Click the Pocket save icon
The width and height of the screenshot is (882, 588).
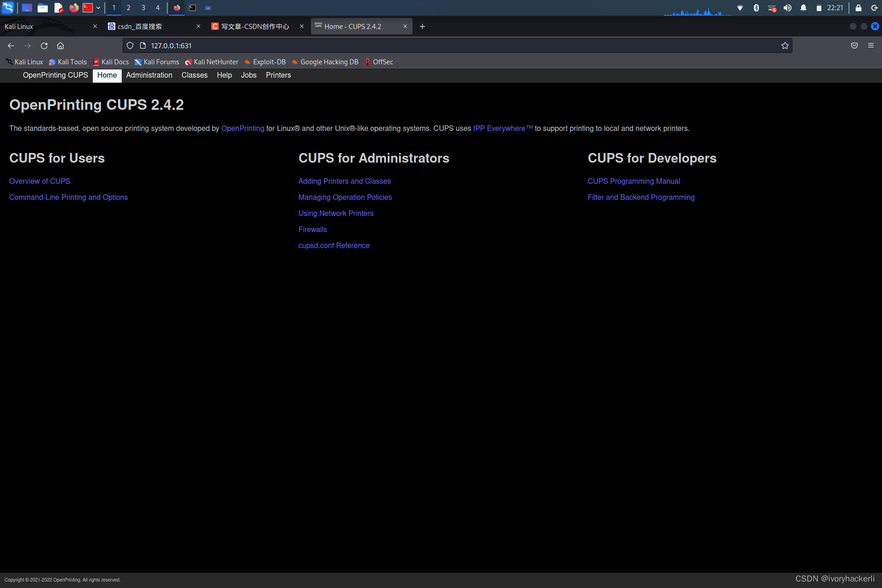coord(854,45)
